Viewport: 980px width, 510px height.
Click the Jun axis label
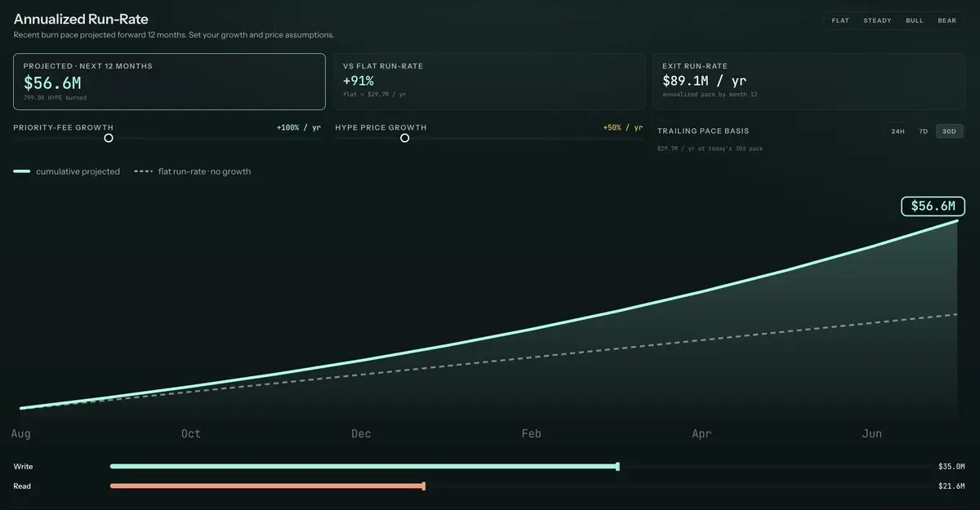pos(872,434)
